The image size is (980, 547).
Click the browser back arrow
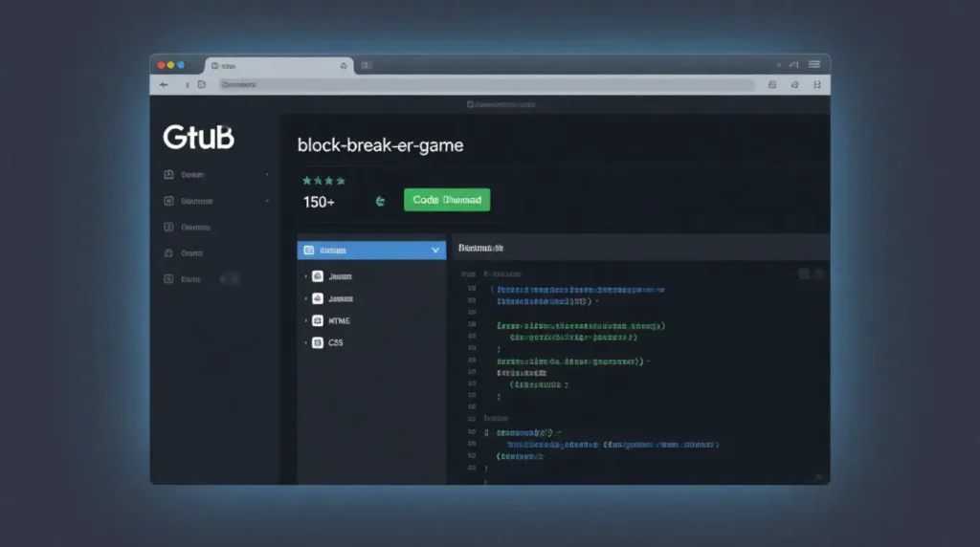click(164, 84)
